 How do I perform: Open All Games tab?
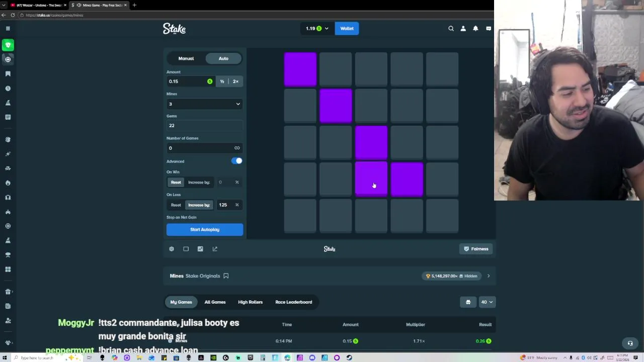(x=215, y=302)
